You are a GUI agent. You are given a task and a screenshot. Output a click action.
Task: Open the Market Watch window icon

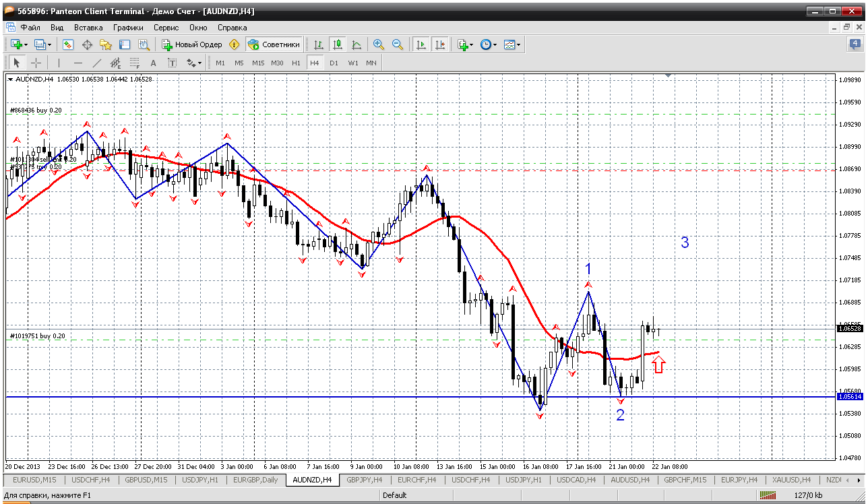coord(68,44)
